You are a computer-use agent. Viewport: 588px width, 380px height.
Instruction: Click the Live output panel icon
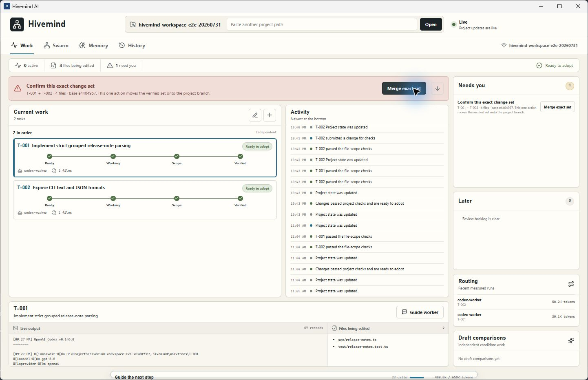pyautogui.click(x=15, y=328)
